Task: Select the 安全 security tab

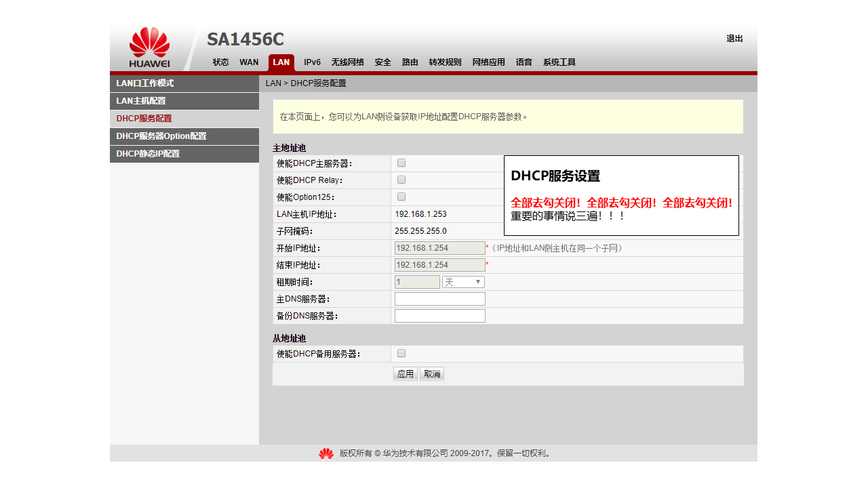Action: (x=382, y=62)
